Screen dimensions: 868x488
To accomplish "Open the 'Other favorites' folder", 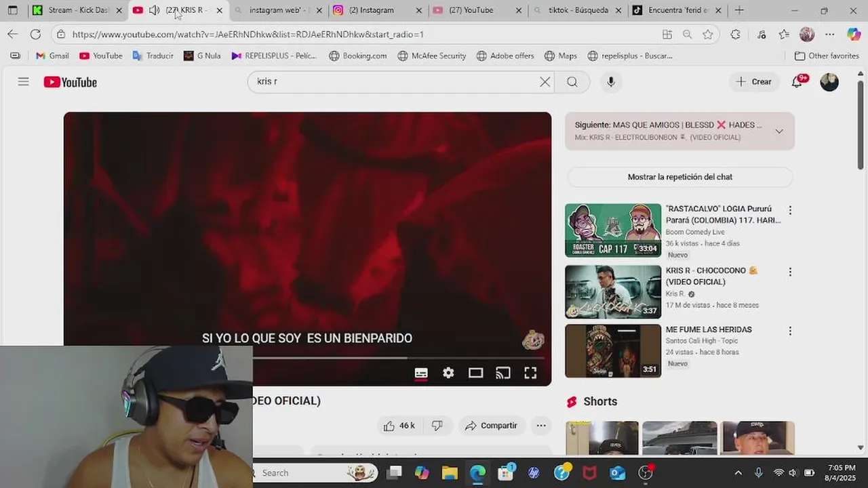I will coord(827,56).
